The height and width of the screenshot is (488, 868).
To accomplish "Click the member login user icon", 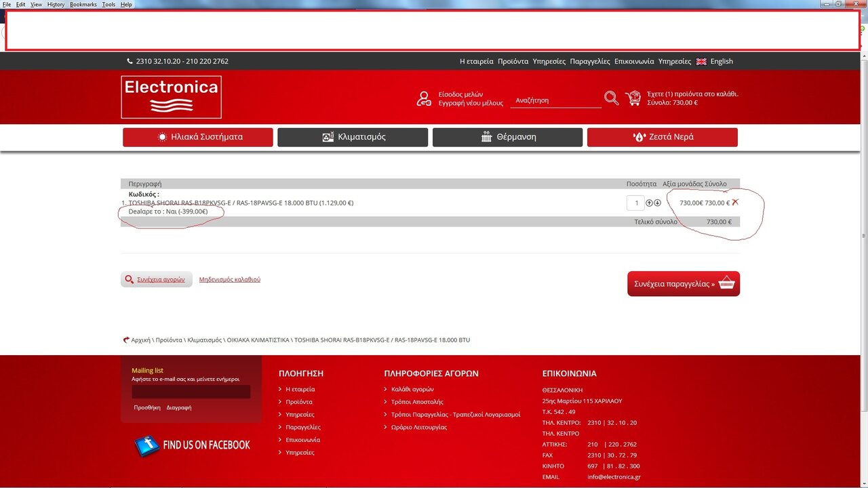I will point(424,99).
